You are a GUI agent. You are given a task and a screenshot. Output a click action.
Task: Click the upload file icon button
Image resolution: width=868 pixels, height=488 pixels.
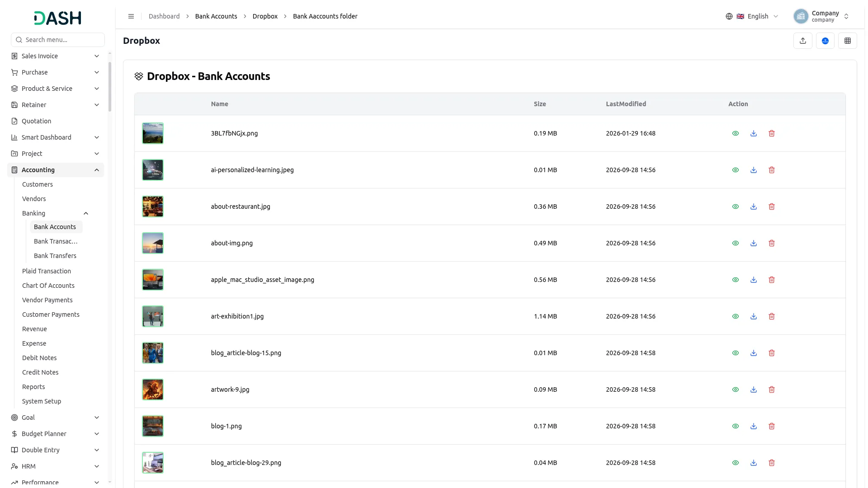click(803, 41)
